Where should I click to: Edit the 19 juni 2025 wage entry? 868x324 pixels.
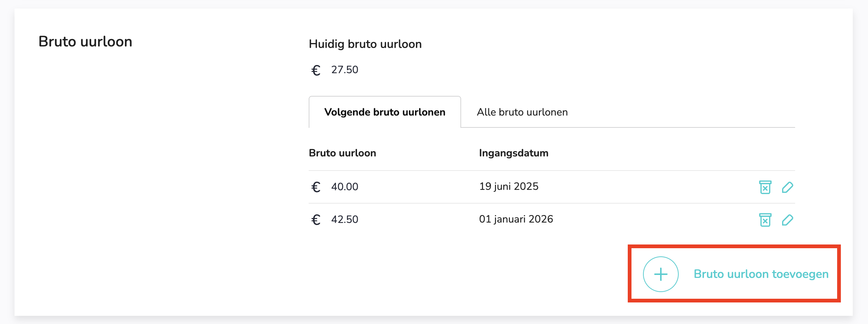tap(787, 187)
